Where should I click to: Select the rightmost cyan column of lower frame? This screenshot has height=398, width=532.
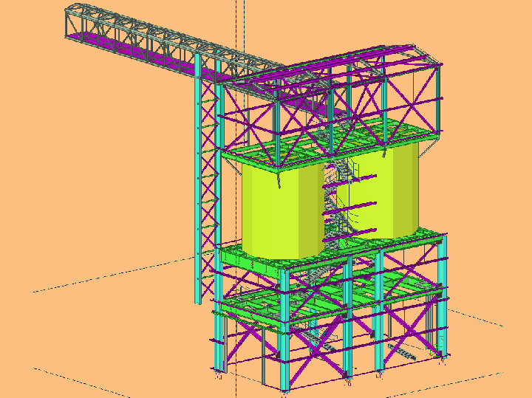coord(443,295)
